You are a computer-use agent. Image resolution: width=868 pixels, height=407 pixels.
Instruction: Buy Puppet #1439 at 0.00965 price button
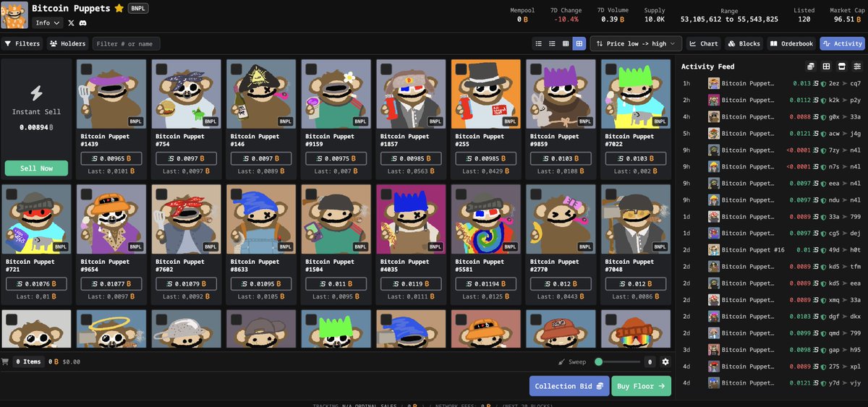click(111, 158)
